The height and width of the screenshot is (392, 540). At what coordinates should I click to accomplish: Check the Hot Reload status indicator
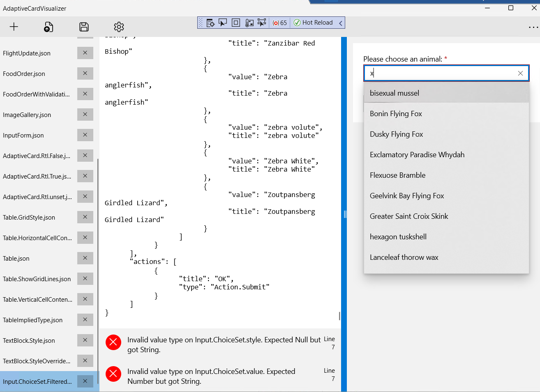tap(314, 23)
